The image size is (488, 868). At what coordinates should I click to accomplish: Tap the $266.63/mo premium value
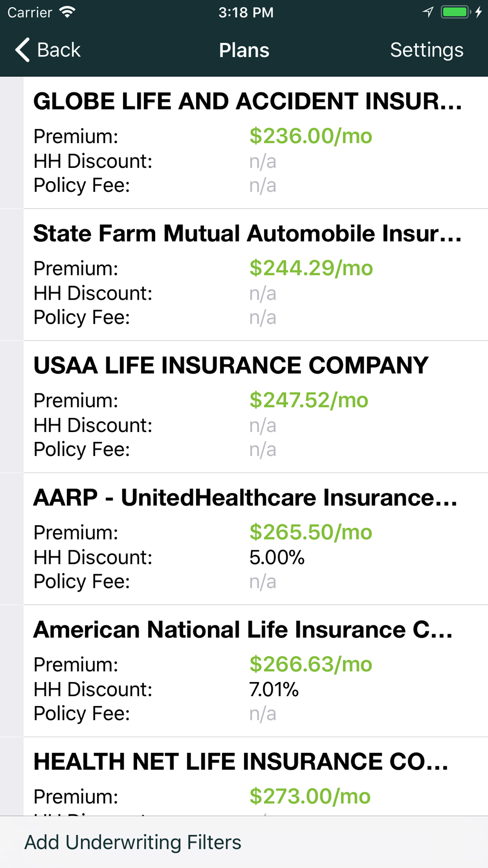tap(310, 664)
